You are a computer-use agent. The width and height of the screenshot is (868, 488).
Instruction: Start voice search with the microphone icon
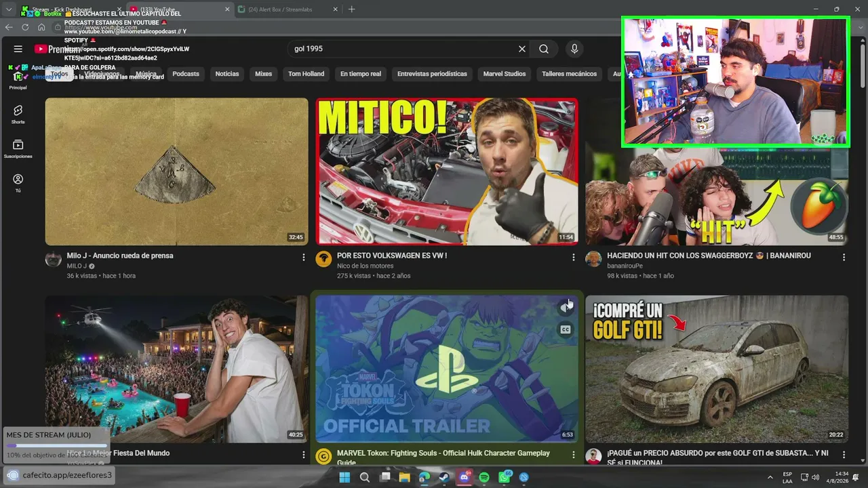(x=574, y=49)
